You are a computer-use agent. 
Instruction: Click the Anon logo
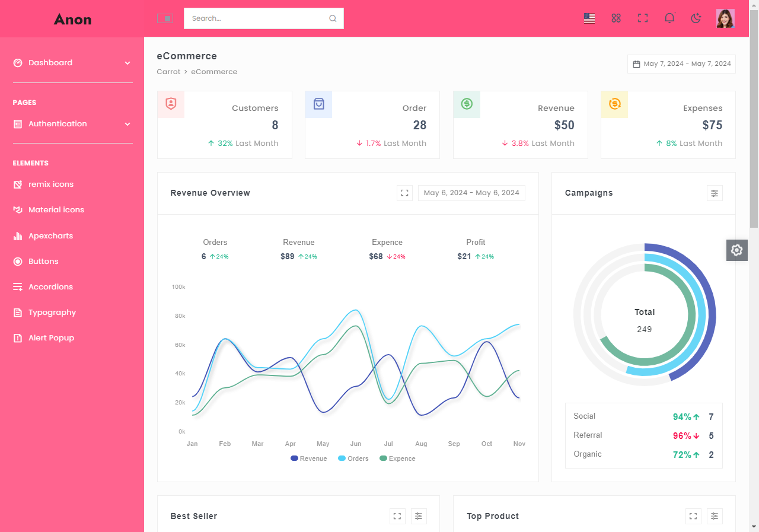[x=72, y=19]
